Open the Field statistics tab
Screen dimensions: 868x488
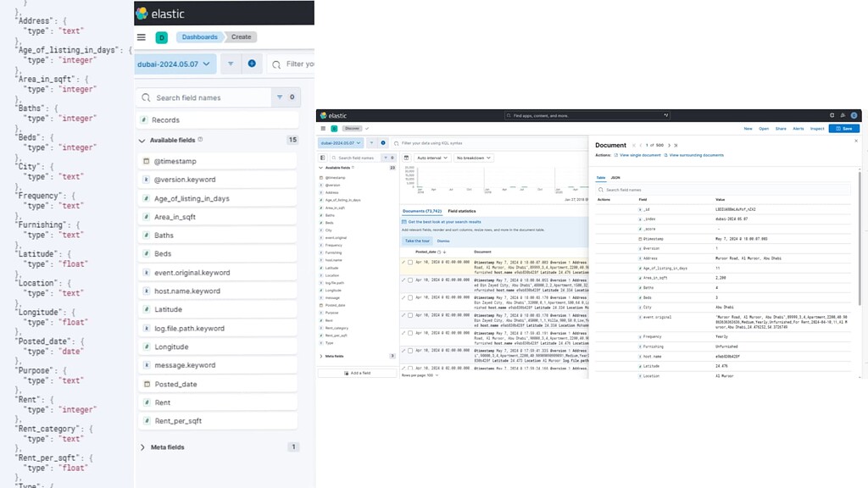462,211
